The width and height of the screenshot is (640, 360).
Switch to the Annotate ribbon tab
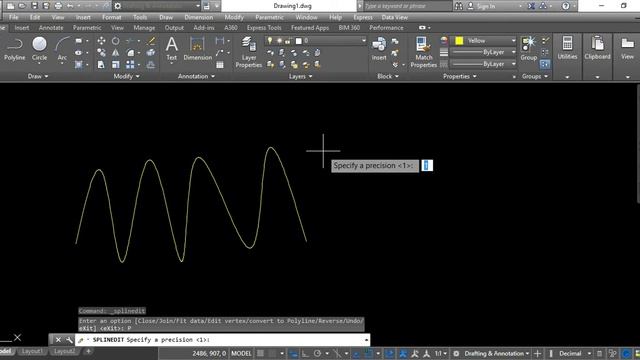[x=51, y=28]
